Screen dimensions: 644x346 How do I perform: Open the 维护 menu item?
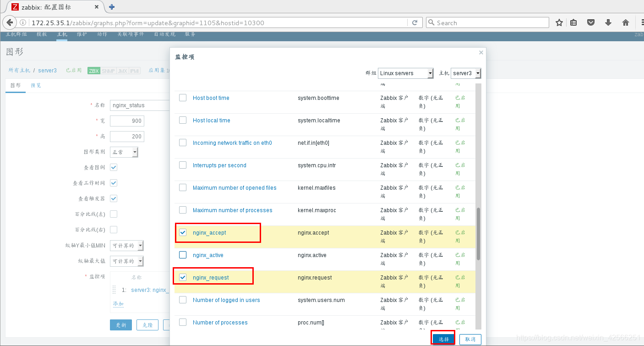[x=82, y=35]
